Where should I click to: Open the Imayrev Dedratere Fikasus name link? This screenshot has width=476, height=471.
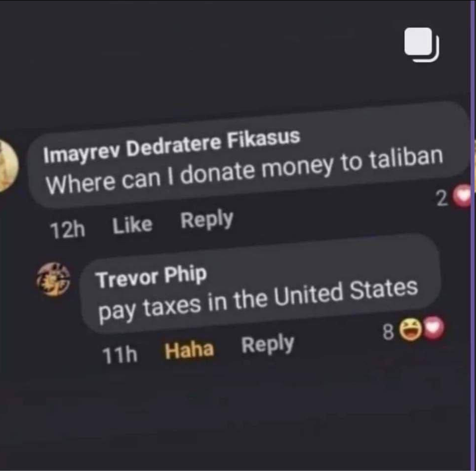point(172,146)
